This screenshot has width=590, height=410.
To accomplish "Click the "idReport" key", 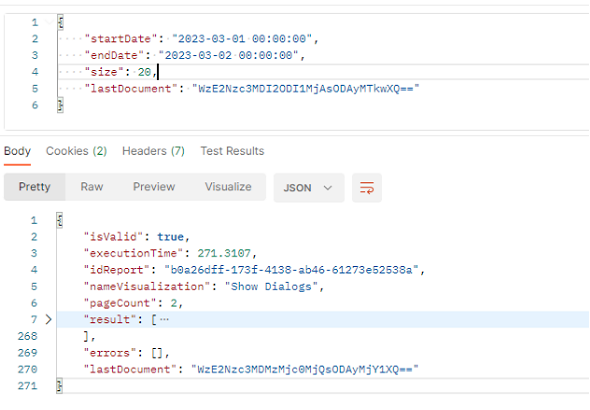I will [x=117, y=270].
